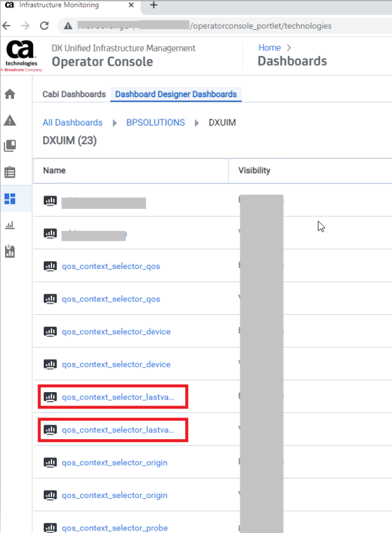Sort by the Visibility column header
The image size is (392, 533).
tap(254, 170)
